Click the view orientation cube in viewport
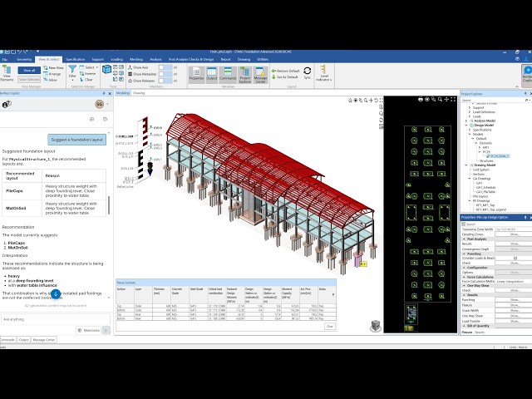Viewport: 532px width, 399px height. tap(376, 325)
